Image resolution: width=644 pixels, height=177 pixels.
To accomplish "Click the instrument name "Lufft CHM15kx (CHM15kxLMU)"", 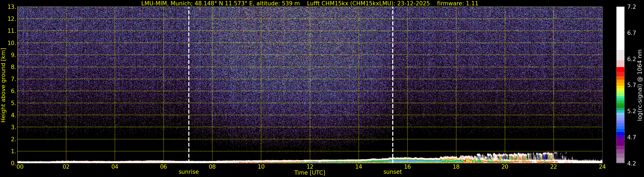I will [x=350, y=3].
